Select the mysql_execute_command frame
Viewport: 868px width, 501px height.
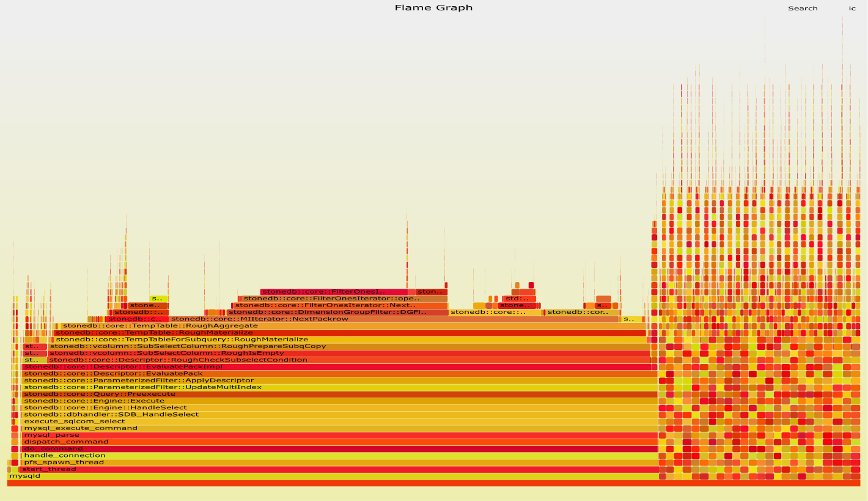[340, 428]
